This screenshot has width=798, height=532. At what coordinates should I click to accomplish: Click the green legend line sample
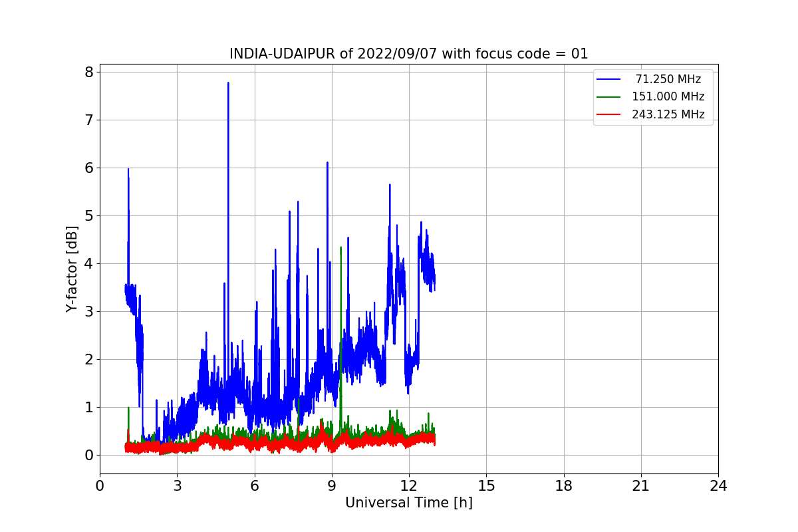609,97
